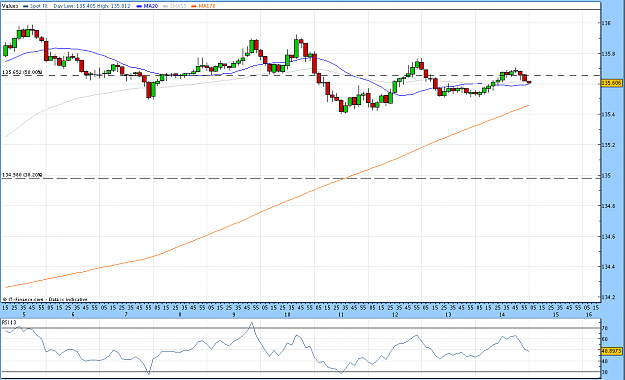
Task: Click the 136 label on the price axis
Action: (x=606, y=23)
